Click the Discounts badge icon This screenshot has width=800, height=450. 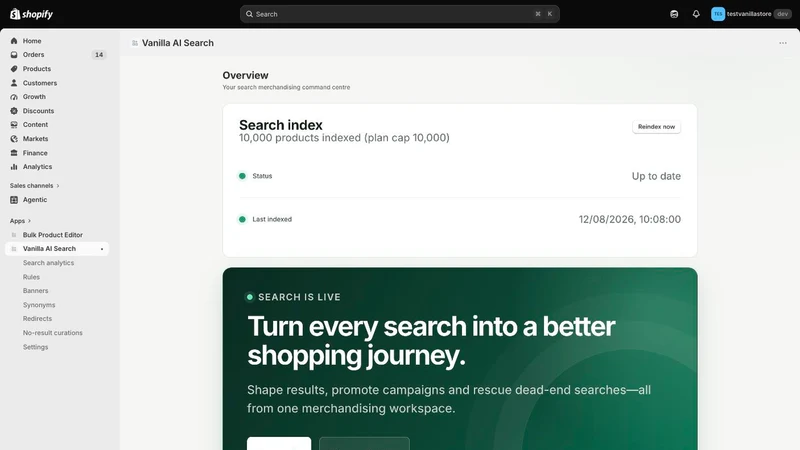click(x=14, y=111)
